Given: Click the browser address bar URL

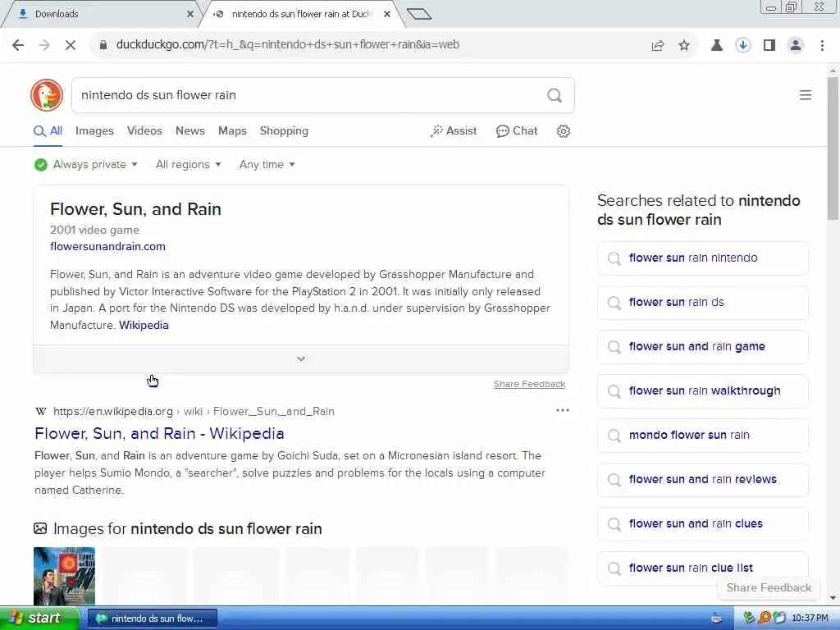Looking at the screenshot, I should [288, 45].
